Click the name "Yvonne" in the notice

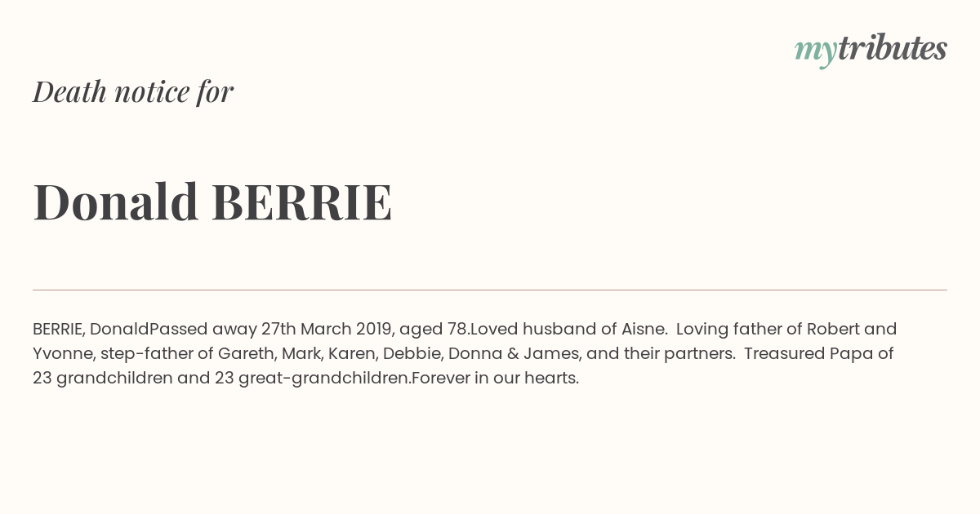(62, 354)
